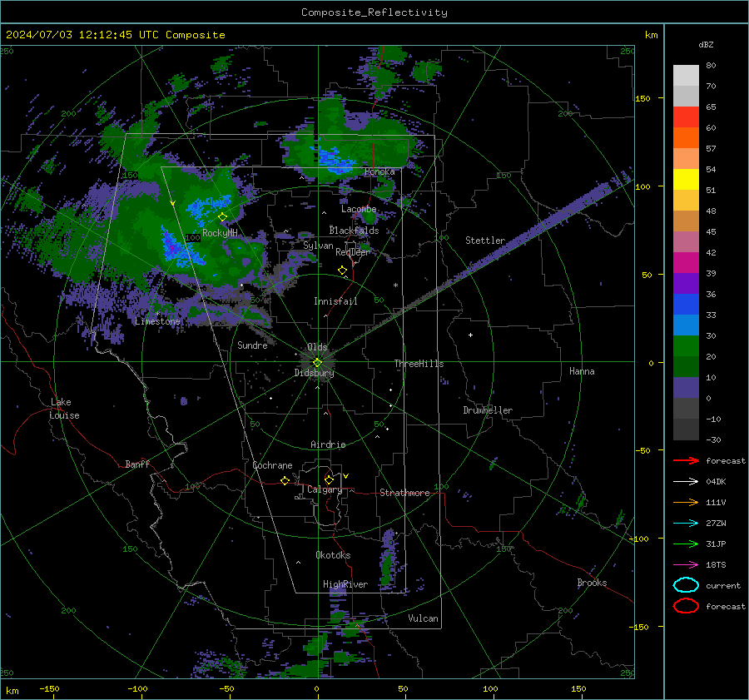
Task: Click yellow diamond radar center at Didsbury
Action: click(x=317, y=362)
